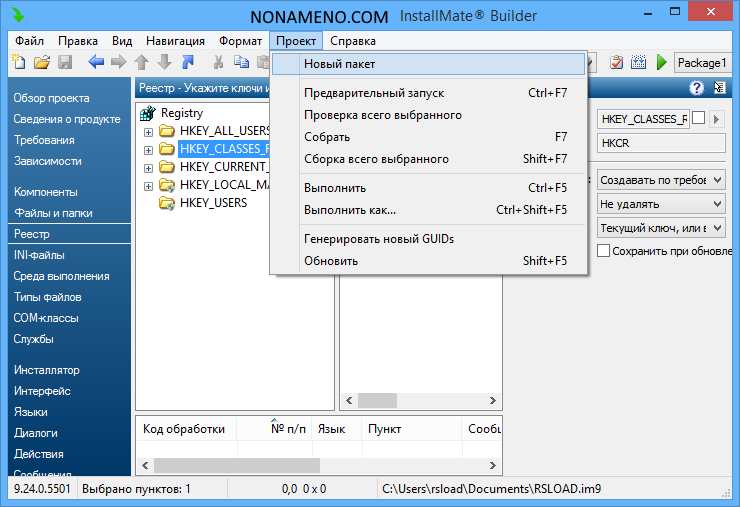Tick the checkbox beside HKEY_CLASSES field
The height and width of the screenshot is (507, 740).
[x=698, y=118]
